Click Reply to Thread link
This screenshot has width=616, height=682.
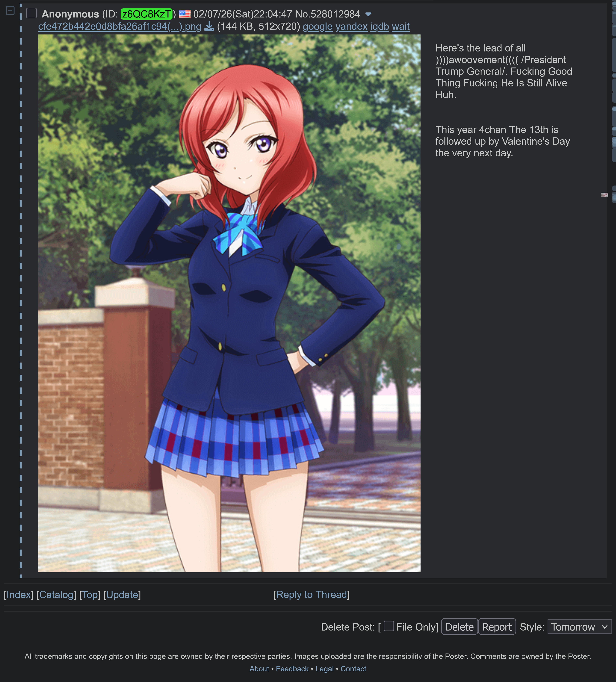(x=311, y=595)
